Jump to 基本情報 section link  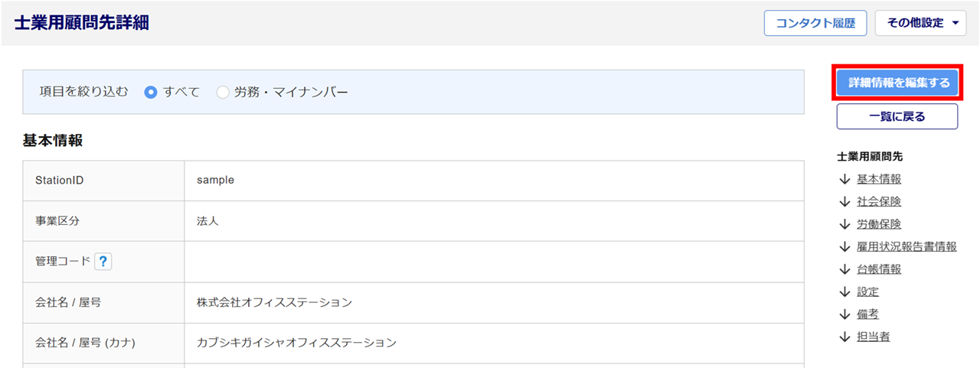[x=878, y=179]
